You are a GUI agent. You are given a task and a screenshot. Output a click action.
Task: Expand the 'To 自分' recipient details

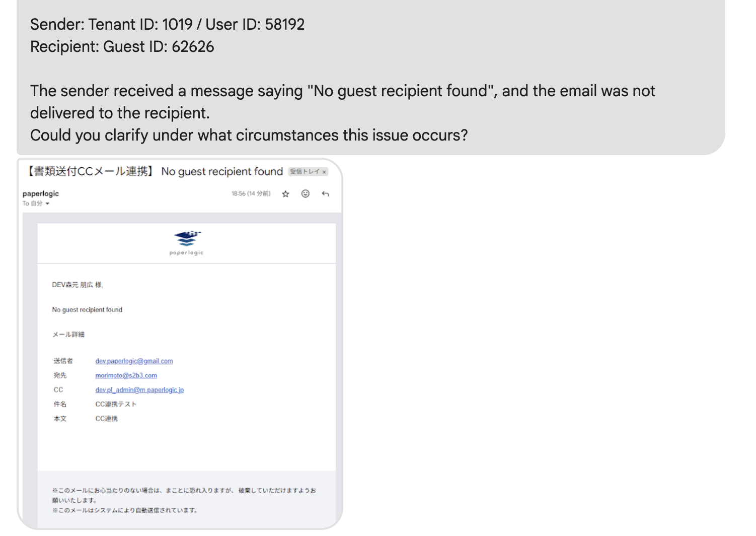point(47,204)
